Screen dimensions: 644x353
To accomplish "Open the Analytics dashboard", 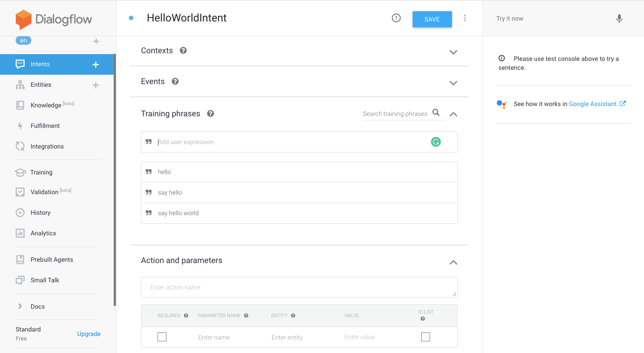I will click(43, 233).
